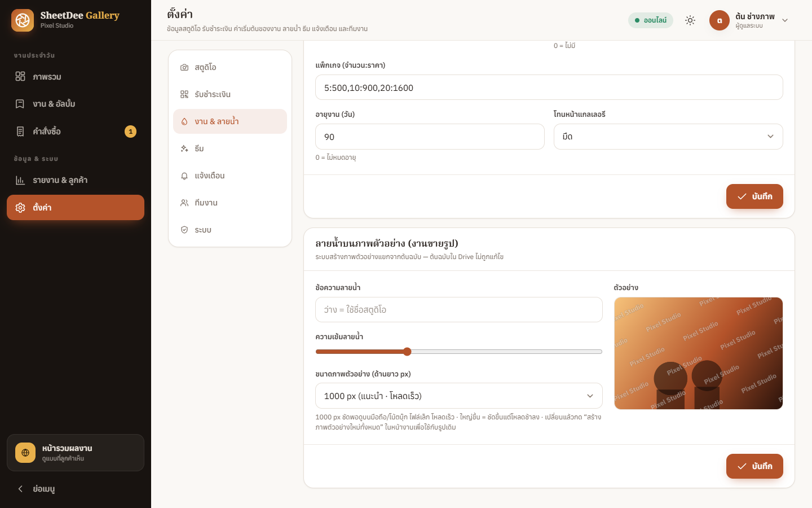
Task: Click the droplet icon beside งาน & ลายน้ำ
Action: point(184,121)
